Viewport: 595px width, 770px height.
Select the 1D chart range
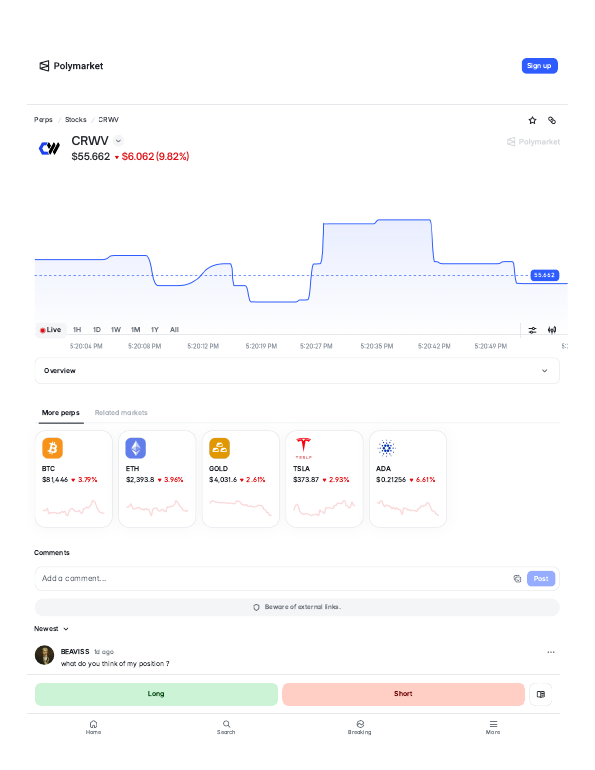click(97, 330)
